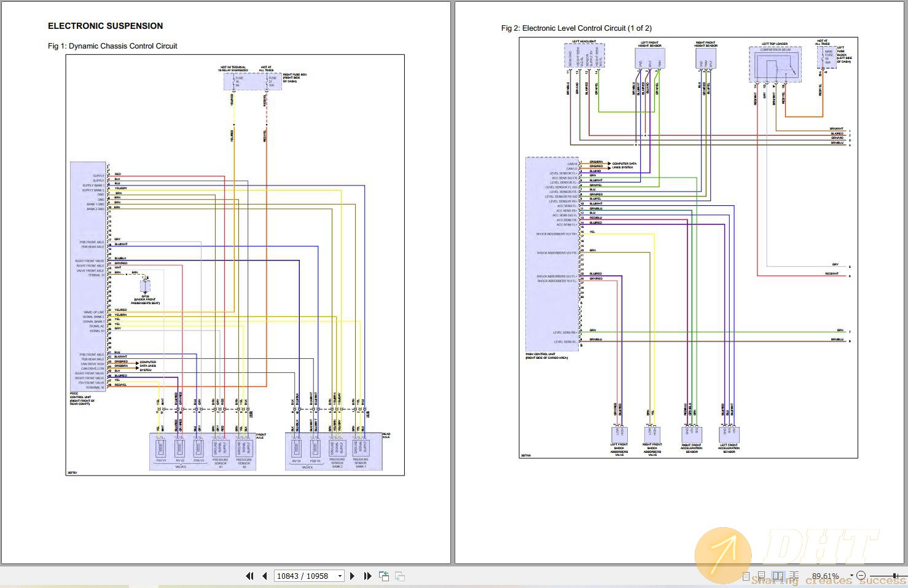
Task: Click the previous view icon
Action: (x=384, y=576)
